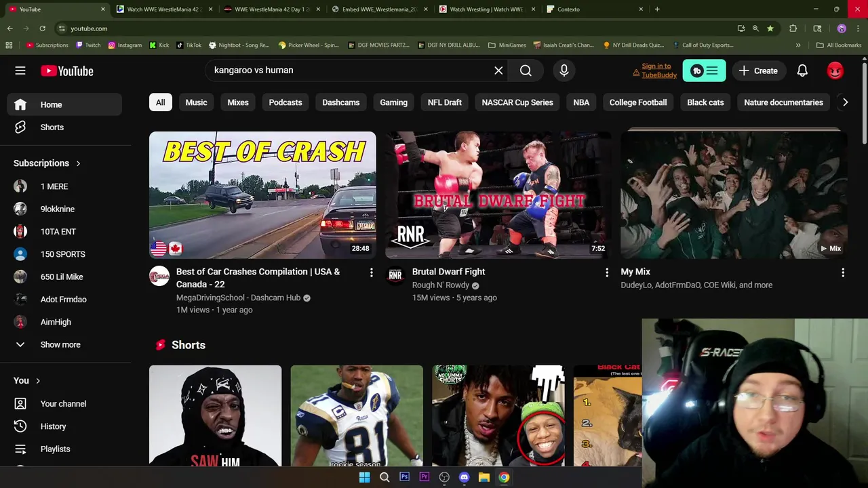Screen dimensions: 868x488
Task: Open File Explorer from the taskbar
Action: coord(484,477)
